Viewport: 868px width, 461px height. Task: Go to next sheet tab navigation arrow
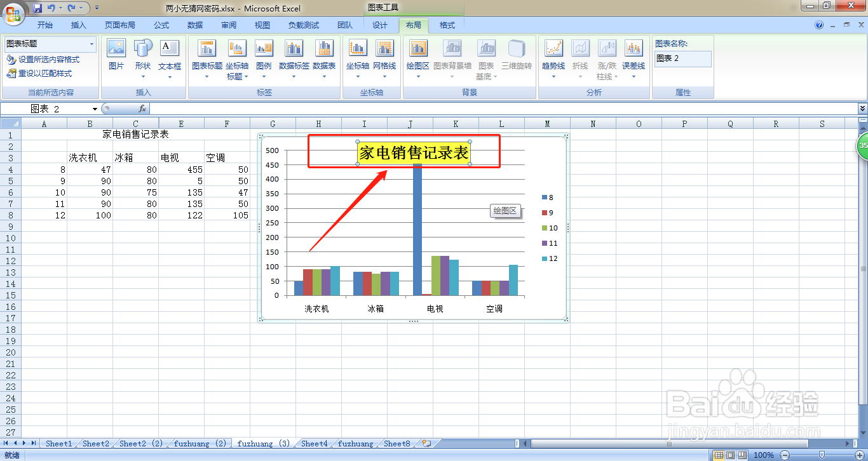point(24,443)
